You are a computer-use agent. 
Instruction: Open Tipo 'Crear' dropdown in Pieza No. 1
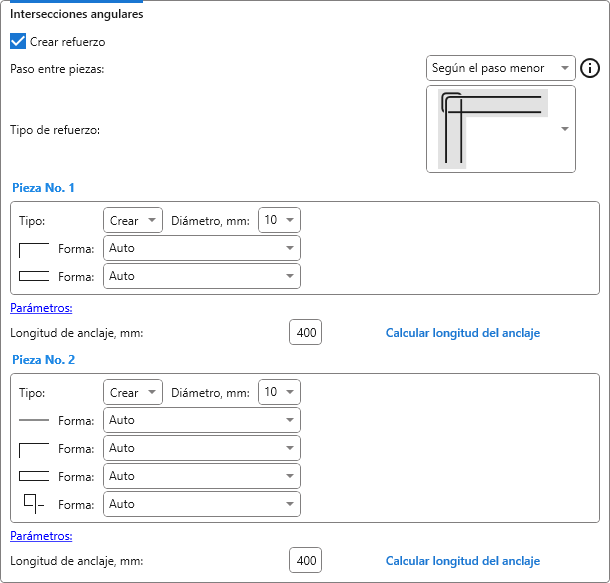pos(132,220)
